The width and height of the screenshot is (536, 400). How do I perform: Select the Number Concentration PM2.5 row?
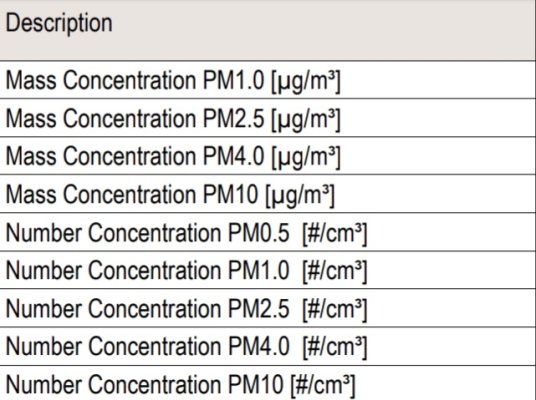268,308
